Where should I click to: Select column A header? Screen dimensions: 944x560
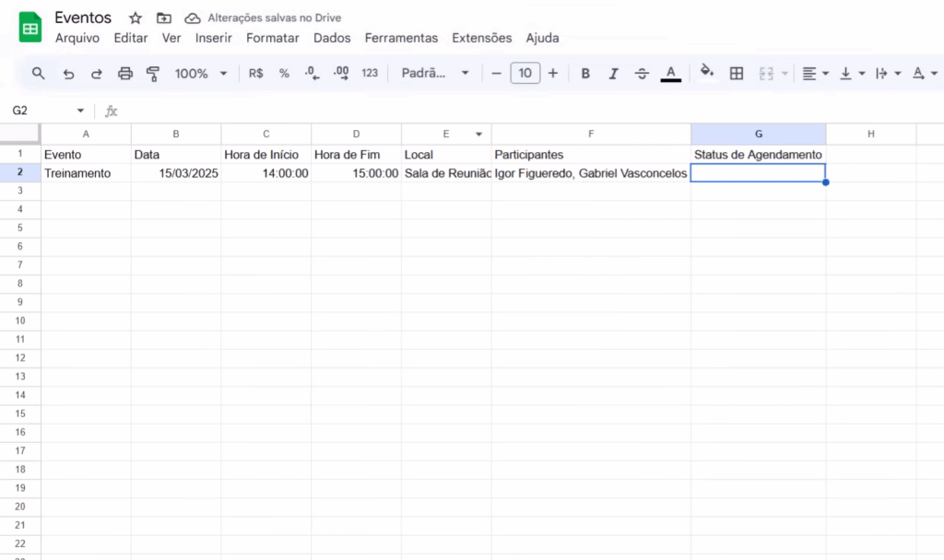[86, 134]
